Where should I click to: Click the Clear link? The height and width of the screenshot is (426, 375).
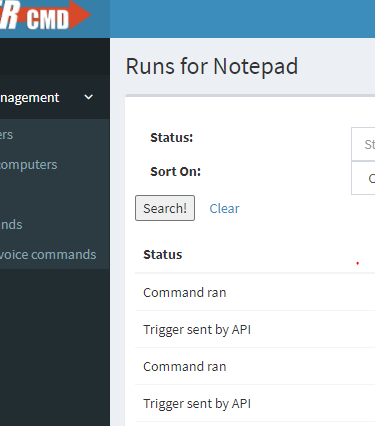224,209
